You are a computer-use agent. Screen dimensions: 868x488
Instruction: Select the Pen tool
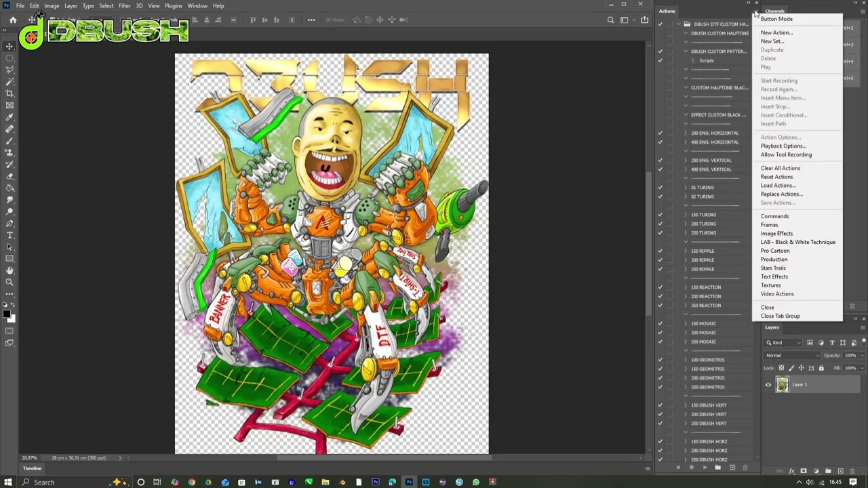tap(9, 223)
